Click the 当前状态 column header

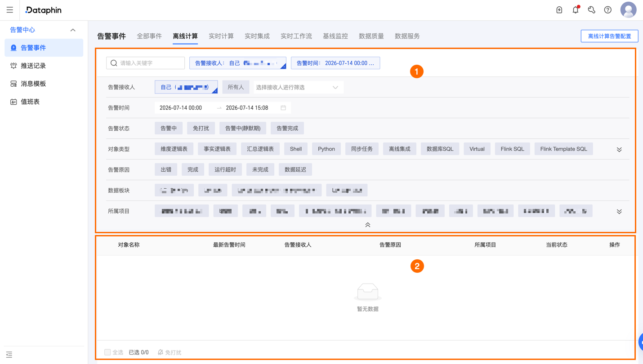click(557, 245)
